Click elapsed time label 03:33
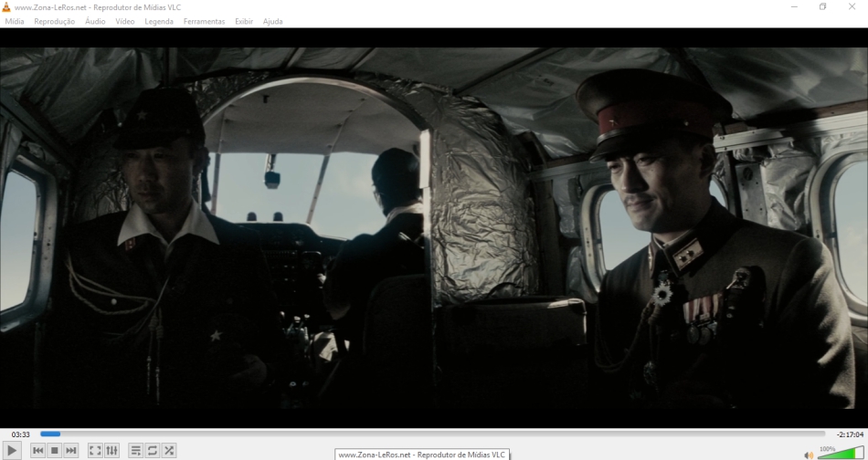Screen dimensions: 868x460 (x=20, y=434)
